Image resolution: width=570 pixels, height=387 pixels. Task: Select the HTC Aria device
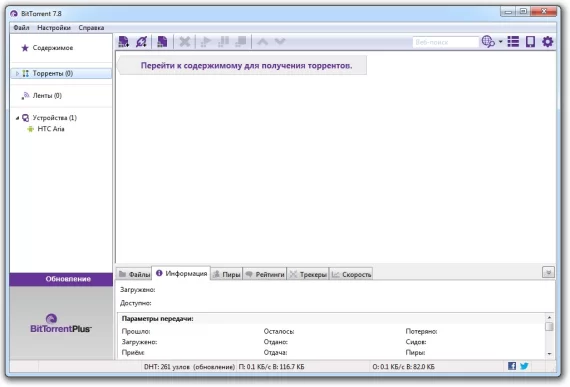click(51, 129)
